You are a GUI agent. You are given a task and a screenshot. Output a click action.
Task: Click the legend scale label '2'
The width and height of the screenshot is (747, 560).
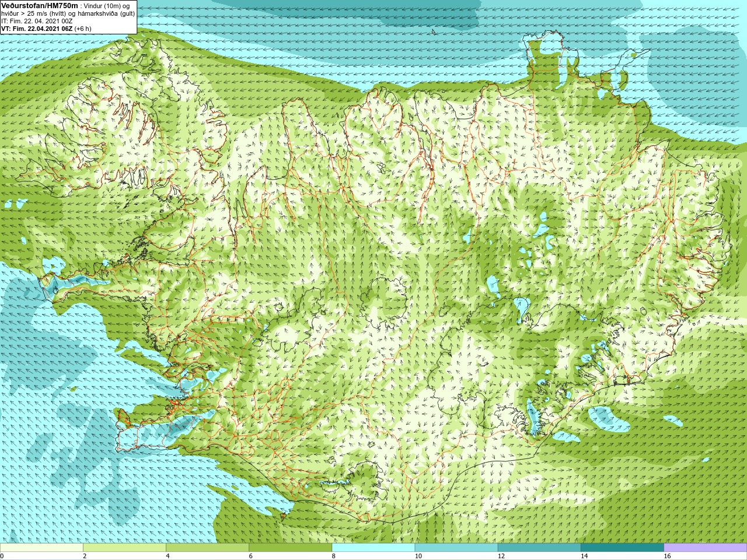tap(85, 556)
